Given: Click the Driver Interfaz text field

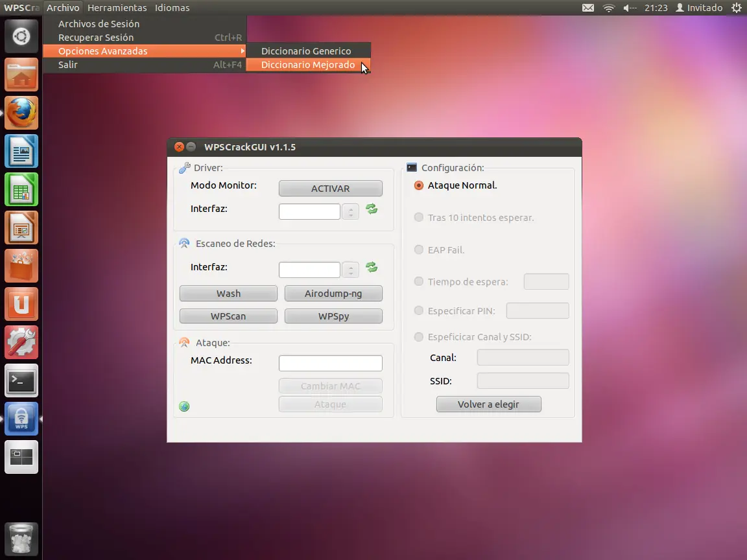Looking at the screenshot, I should coord(310,211).
